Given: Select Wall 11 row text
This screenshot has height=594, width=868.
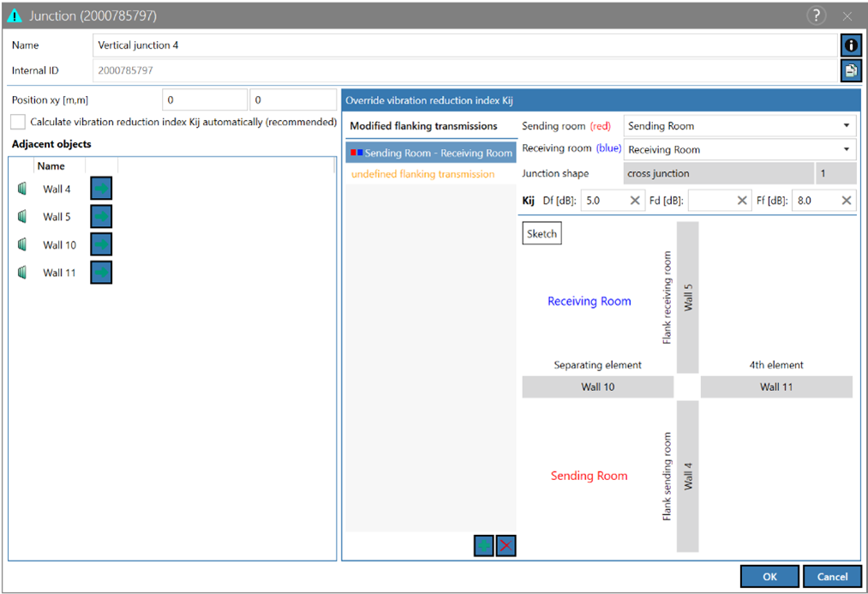Looking at the screenshot, I should tap(59, 273).
